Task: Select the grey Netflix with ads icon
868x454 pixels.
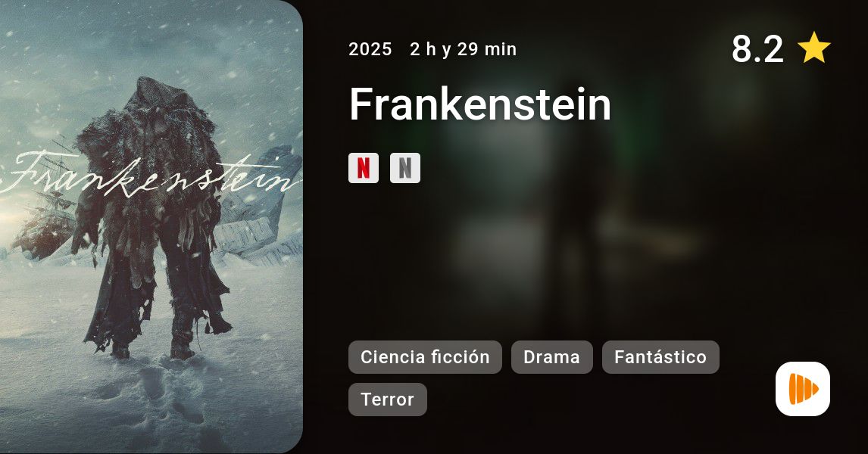Action: [x=405, y=168]
